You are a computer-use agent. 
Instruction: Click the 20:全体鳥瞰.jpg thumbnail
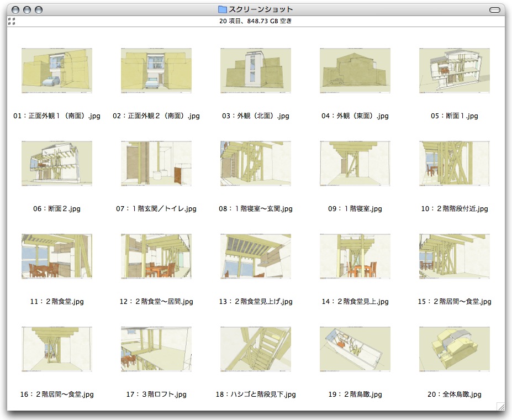[455, 349]
